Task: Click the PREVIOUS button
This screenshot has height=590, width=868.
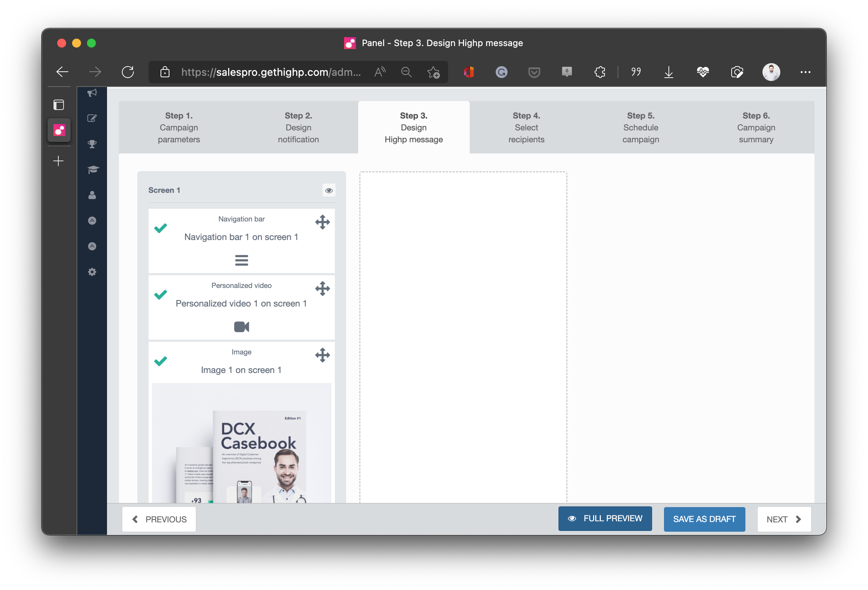Action: click(159, 519)
